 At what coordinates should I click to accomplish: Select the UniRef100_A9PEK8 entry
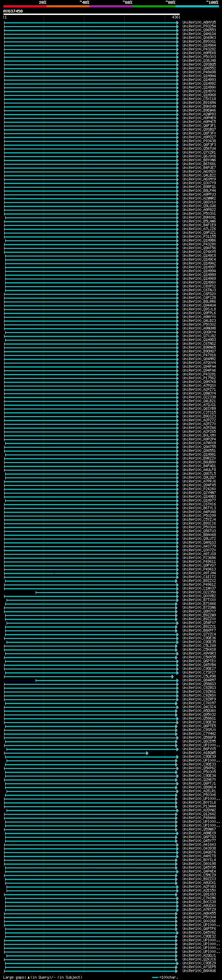coord(199,53)
